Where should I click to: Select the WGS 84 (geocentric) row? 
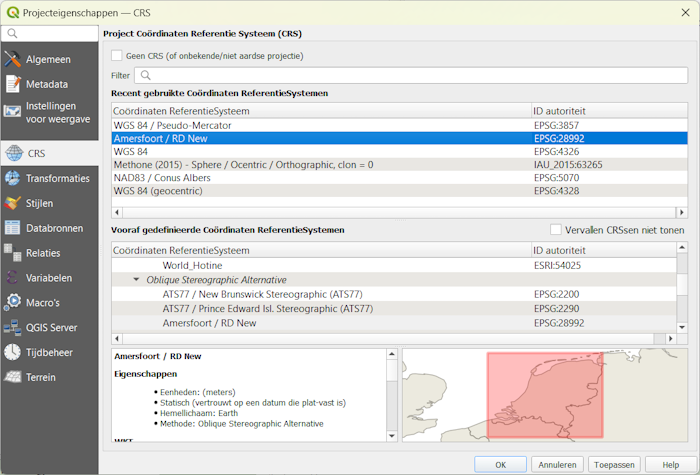click(400, 191)
